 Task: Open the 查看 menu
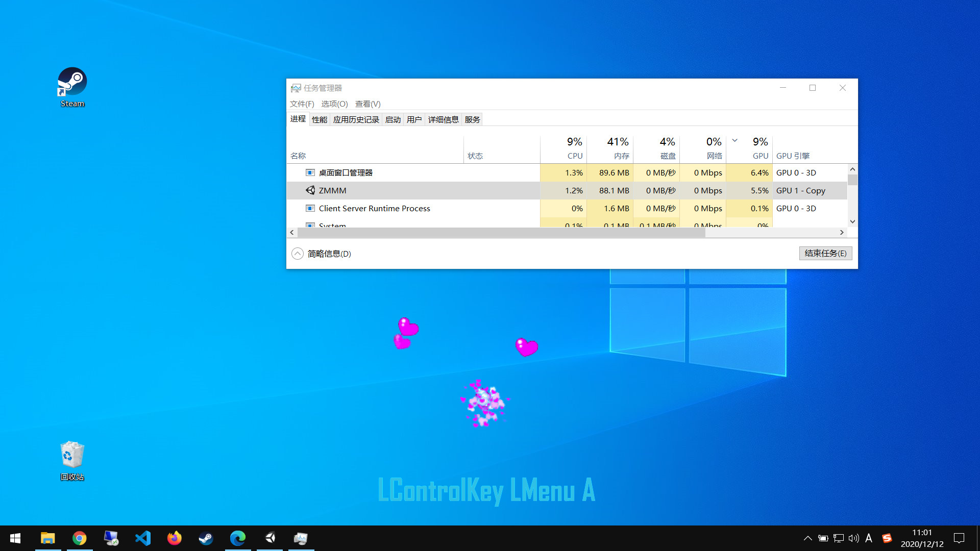tap(367, 104)
